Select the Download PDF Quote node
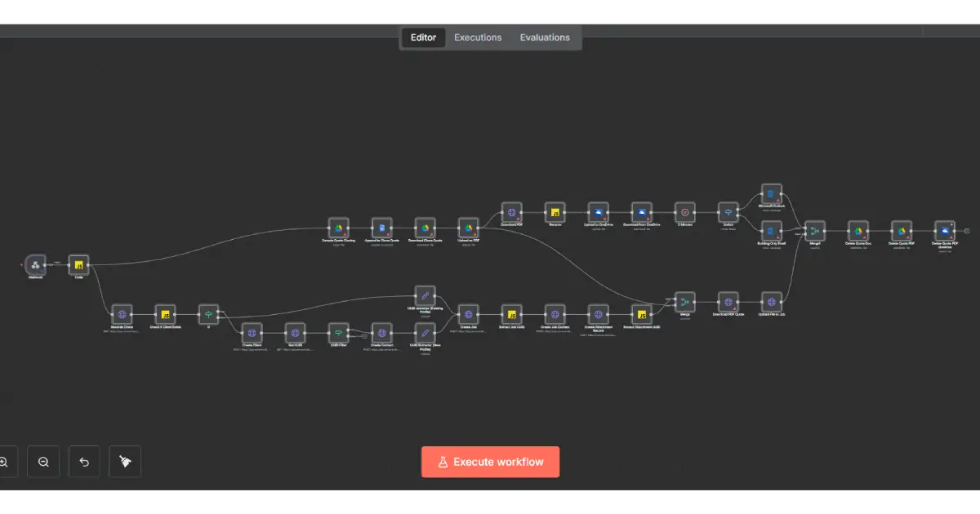The height and width of the screenshot is (514, 980). [x=728, y=302]
